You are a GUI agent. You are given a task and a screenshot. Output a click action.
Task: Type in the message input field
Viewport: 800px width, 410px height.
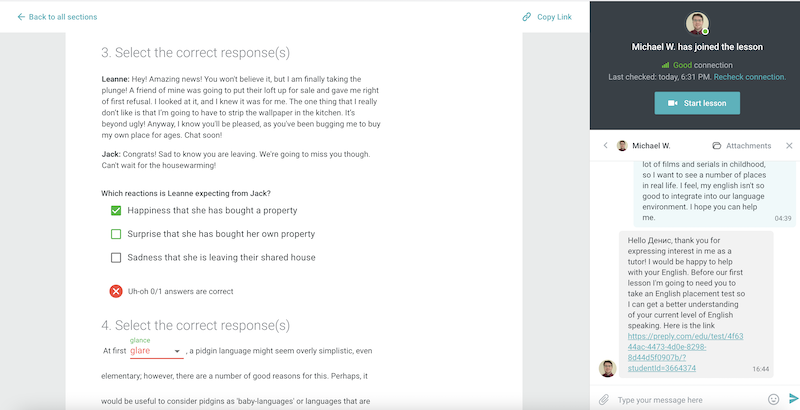point(685,399)
